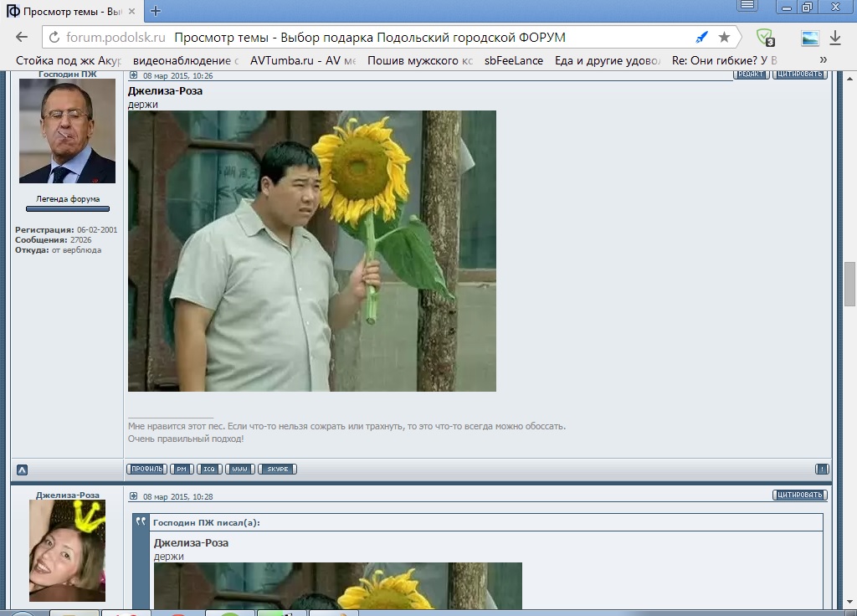Open the AVTumba.ru bookmark
Screen dimensions: 857x616
point(302,60)
